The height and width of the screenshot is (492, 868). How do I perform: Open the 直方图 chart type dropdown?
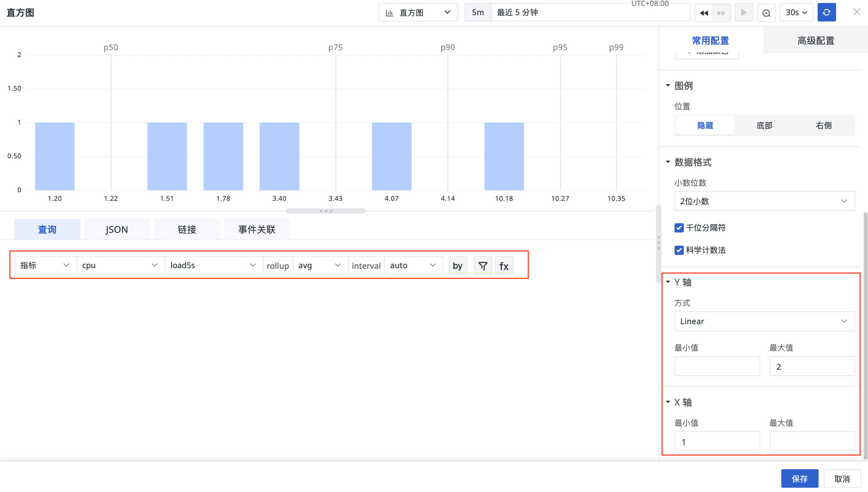pos(418,13)
